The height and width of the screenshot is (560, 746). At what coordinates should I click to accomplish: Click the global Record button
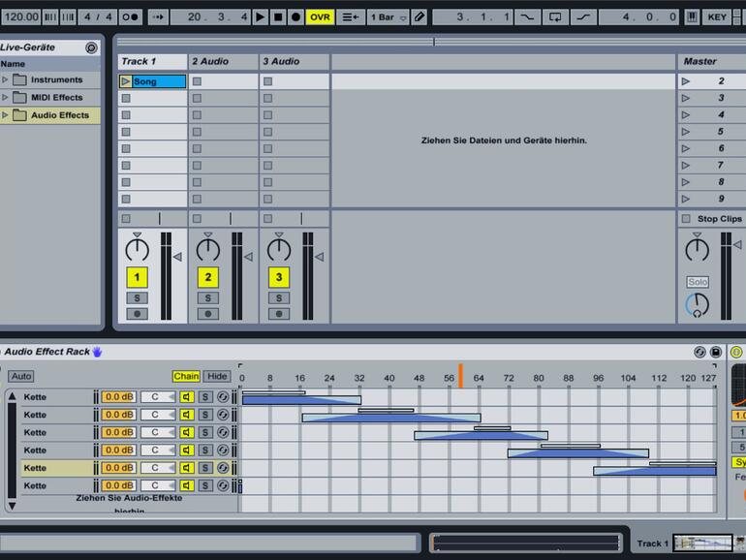(x=295, y=16)
